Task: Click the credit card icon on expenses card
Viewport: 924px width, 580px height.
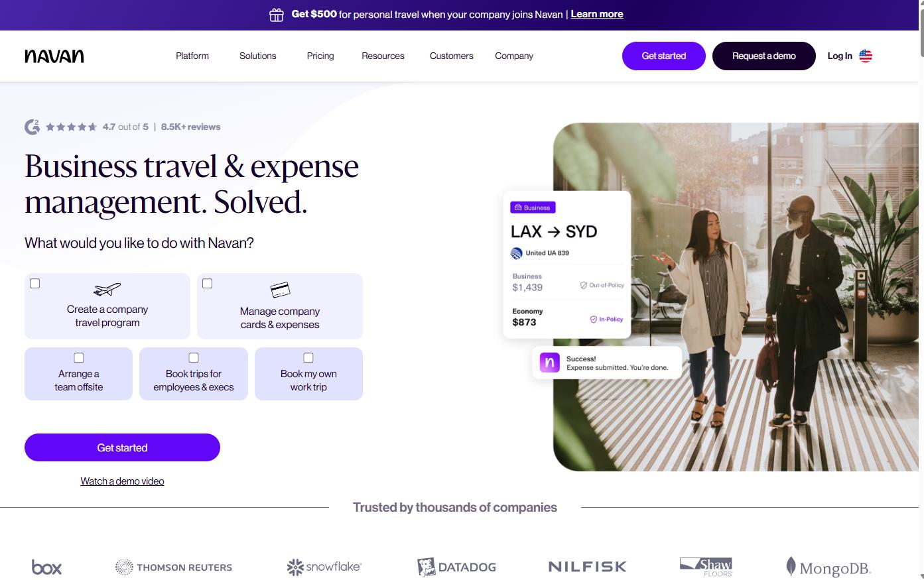Action: [x=280, y=290]
